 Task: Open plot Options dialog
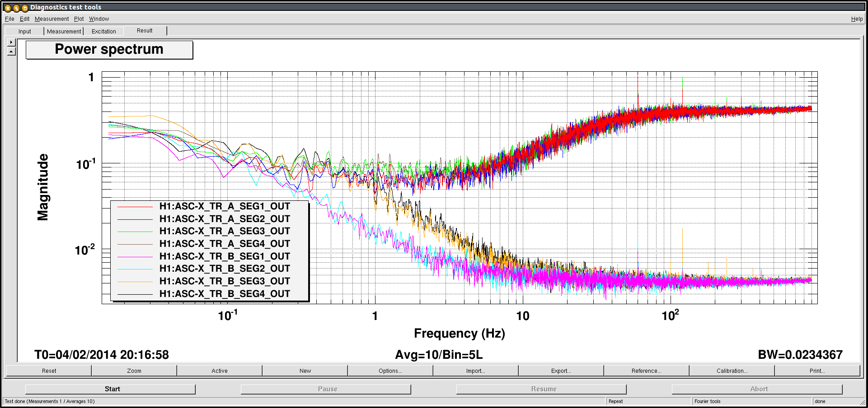click(x=390, y=371)
